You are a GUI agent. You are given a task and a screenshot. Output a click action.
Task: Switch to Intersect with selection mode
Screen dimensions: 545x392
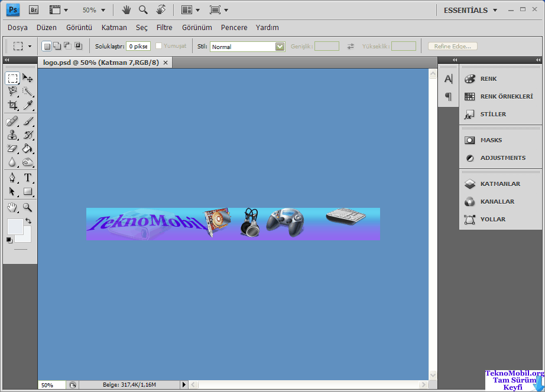tap(78, 46)
